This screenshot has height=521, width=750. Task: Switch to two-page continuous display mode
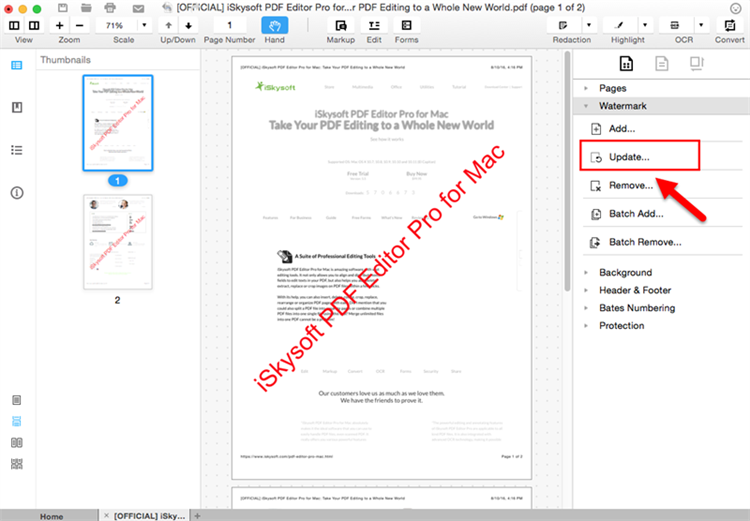pyautogui.click(x=17, y=464)
